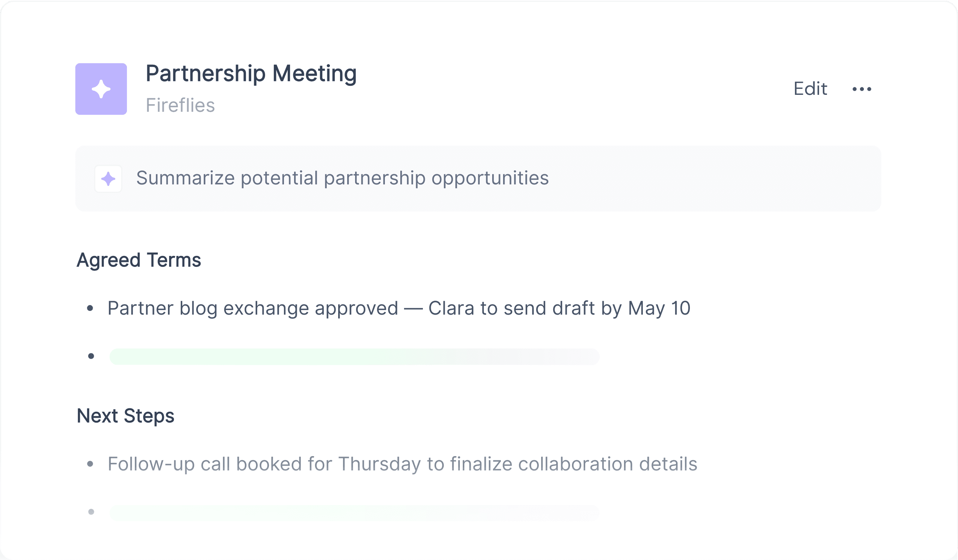Select the Follow-up call booked for Thursday item
The width and height of the screenshot is (958, 560).
click(402, 464)
